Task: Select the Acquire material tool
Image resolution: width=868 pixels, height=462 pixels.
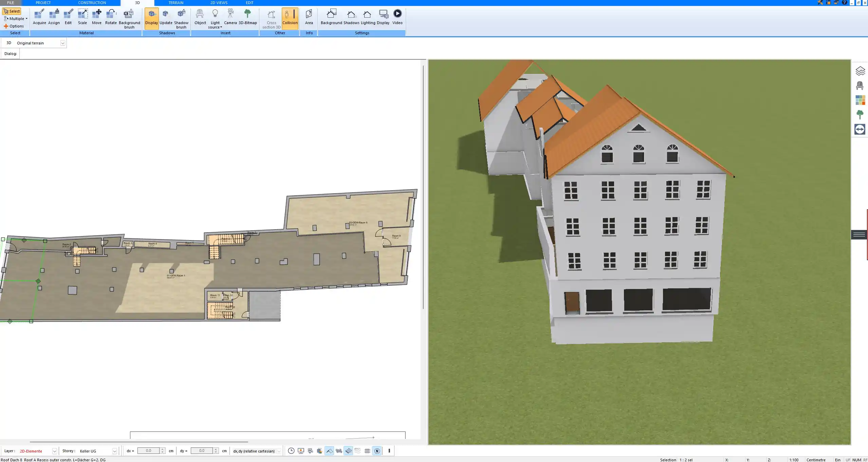Action: click(x=39, y=17)
